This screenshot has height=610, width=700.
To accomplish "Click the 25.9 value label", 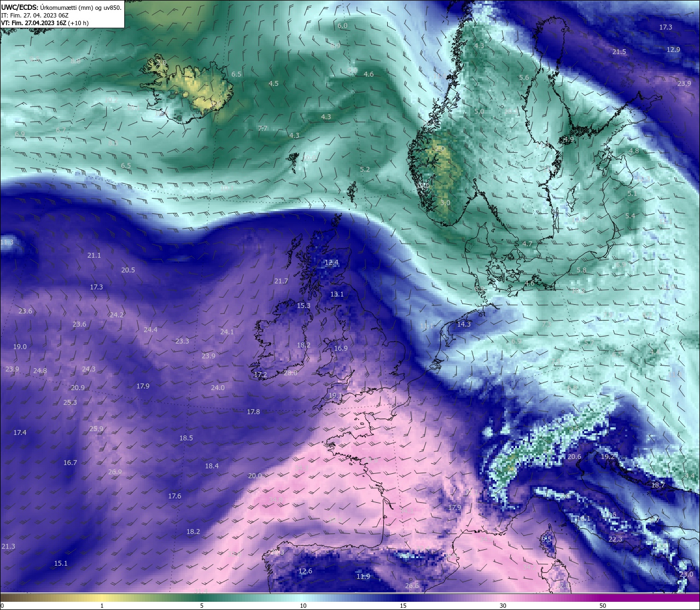I will pos(96,428).
